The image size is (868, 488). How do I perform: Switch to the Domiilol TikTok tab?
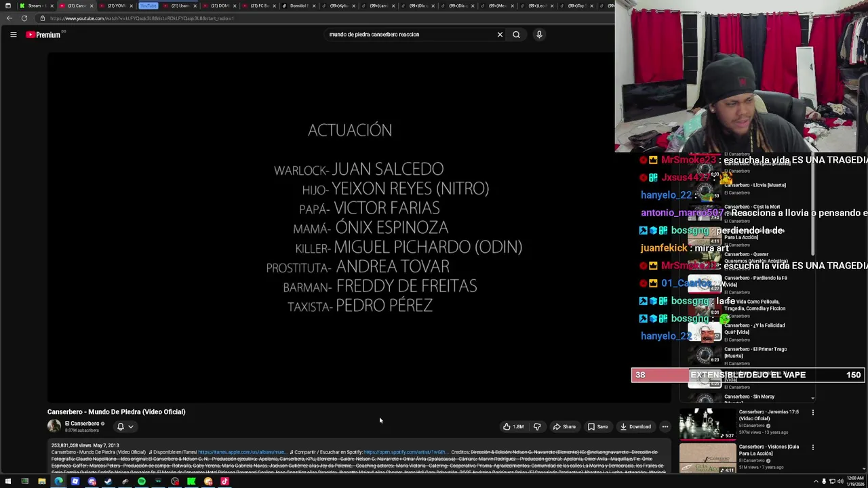coord(300,6)
